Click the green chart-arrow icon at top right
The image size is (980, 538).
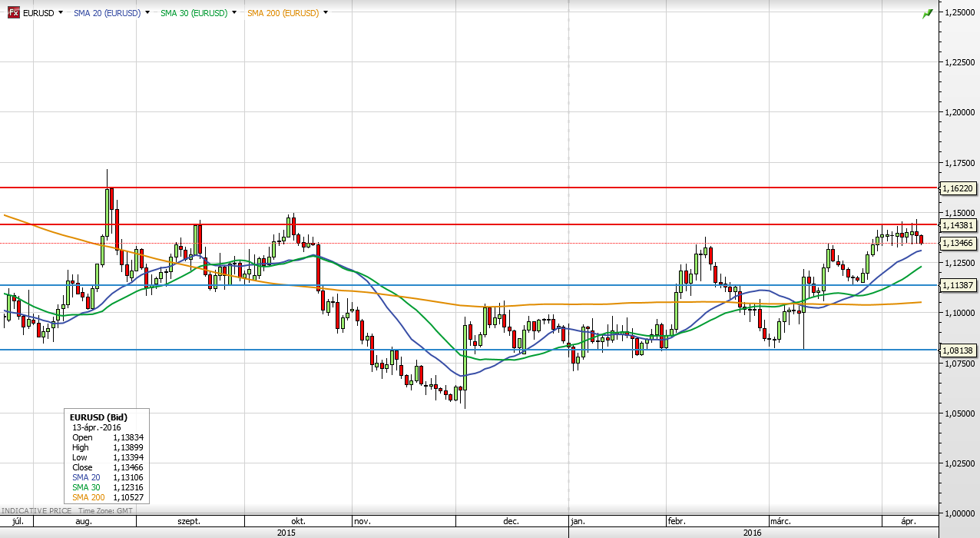pos(928,13)
